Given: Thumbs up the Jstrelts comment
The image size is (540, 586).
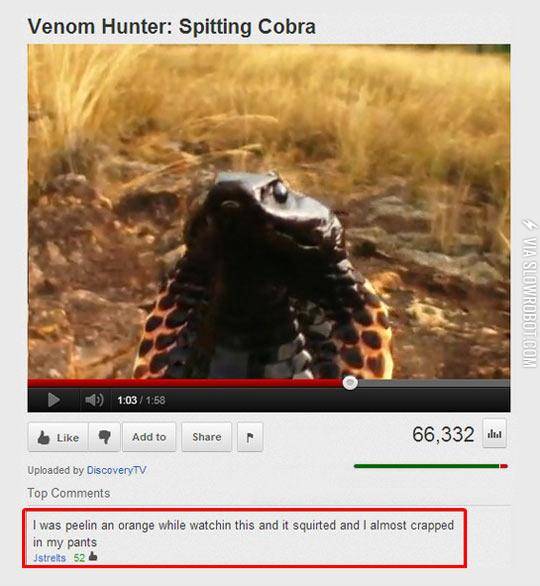Looking at the screenshot, I should click(93, 557).
